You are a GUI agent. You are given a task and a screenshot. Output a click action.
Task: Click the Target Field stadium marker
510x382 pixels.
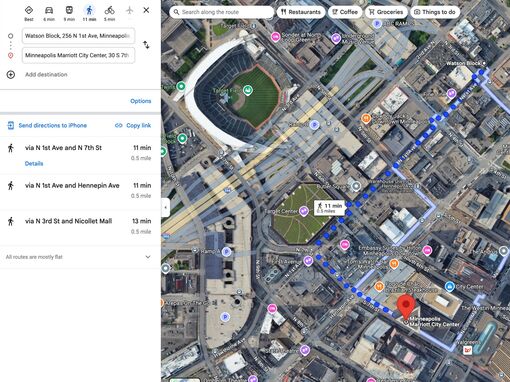(x=247, y=90)
